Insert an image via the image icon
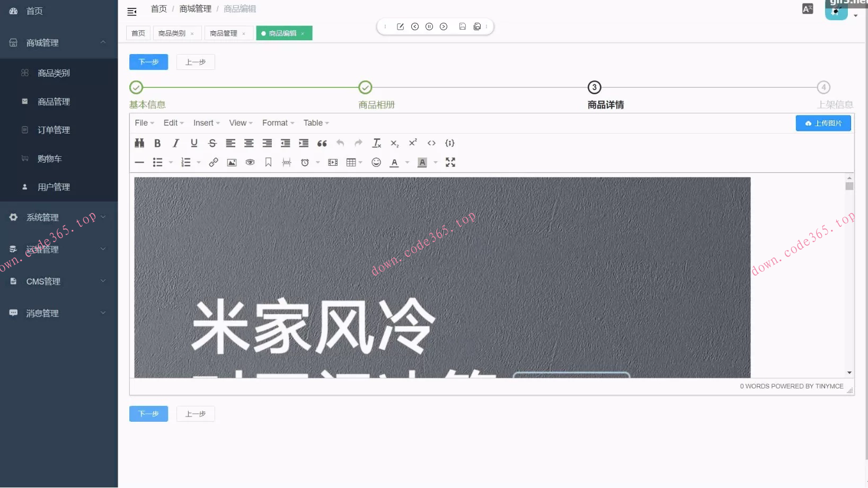Image resolution: width=868 pixels, height=488 pixels. click(x=232, y=162)
